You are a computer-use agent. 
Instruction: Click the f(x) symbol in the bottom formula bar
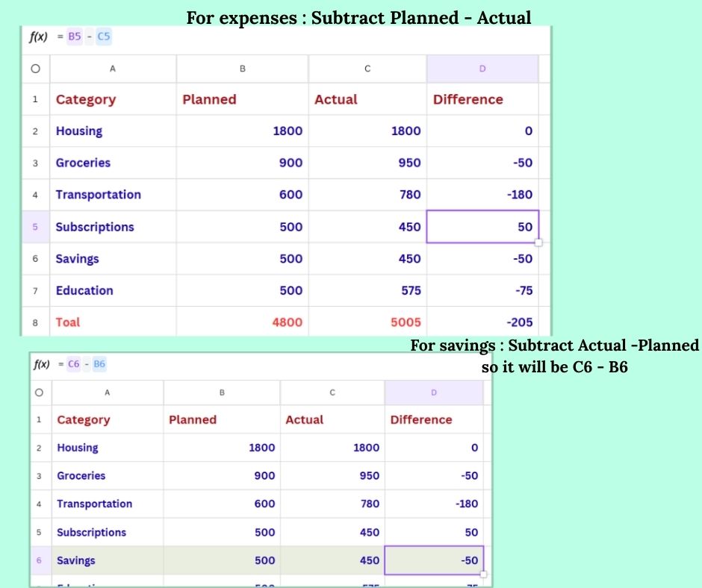(x=41, y=364)
